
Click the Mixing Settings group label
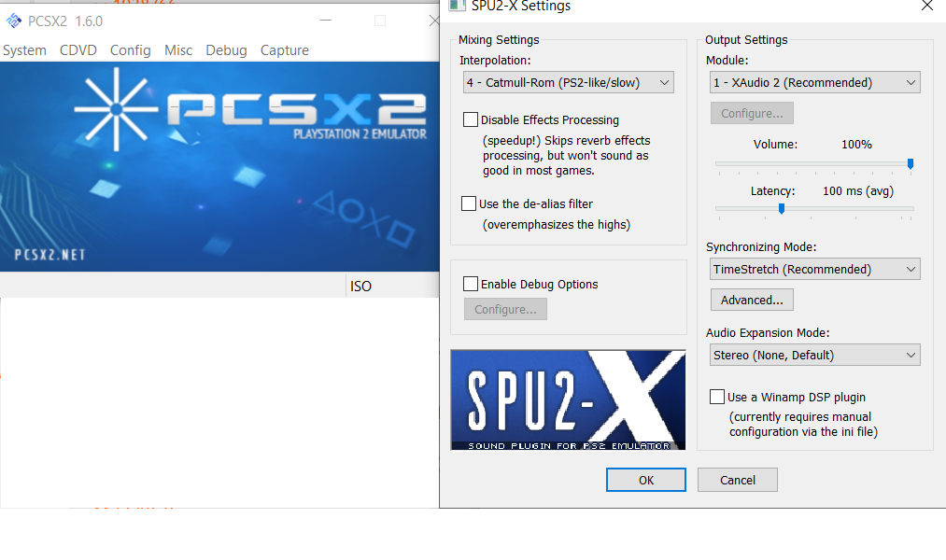pyautogui.click(x=499, y=40)
